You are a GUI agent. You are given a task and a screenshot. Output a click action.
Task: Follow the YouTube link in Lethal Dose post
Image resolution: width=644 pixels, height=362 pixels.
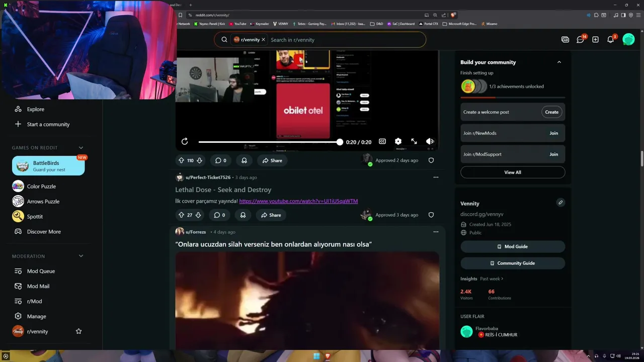point(298,201)
